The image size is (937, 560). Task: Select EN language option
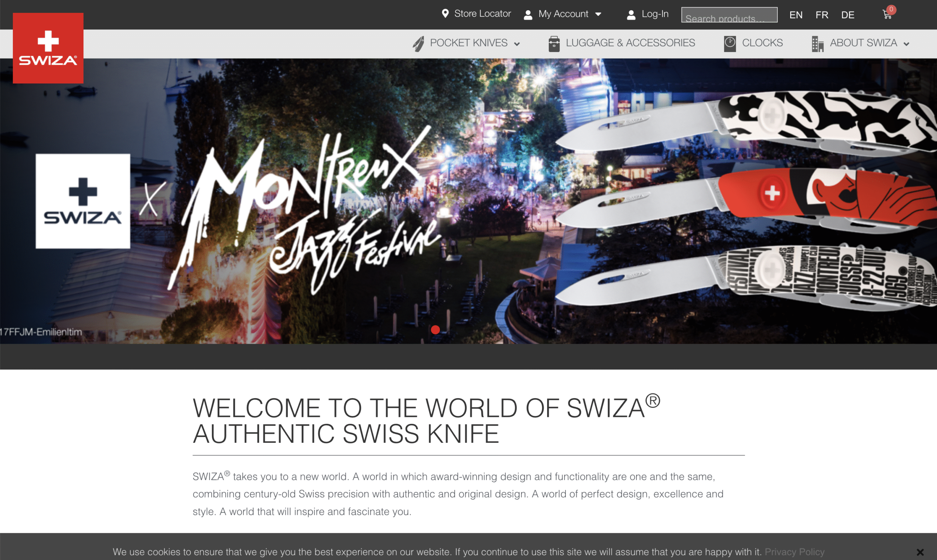tap(796, 15)
